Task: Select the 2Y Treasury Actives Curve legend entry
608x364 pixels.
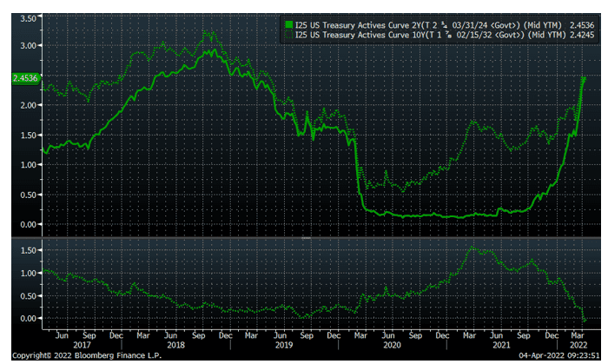Action: (x=417, y=24)
